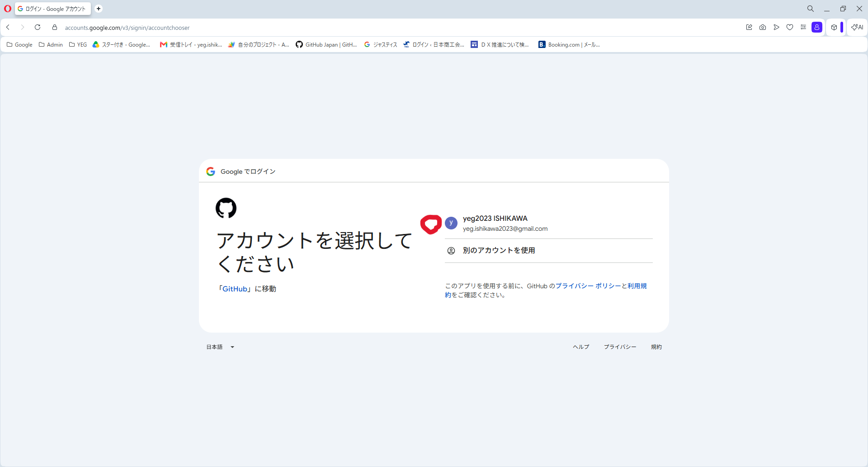Open the purple profile account icon
This screenshot has width=868, height=467.
click(817, 27)
